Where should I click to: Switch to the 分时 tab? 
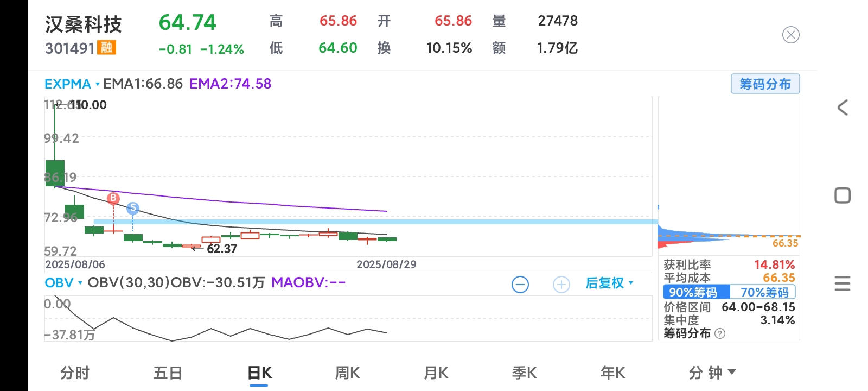click(x=75, y=373)
